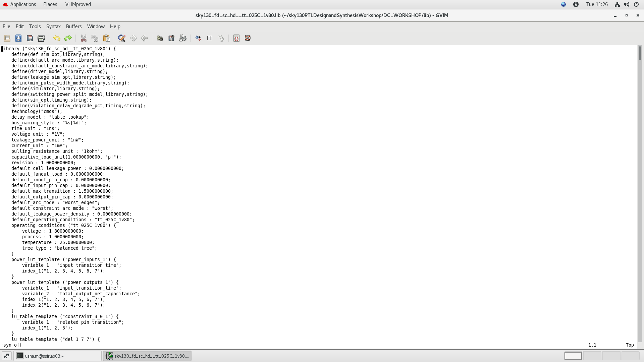Click the Paste clipboard icon
Screen dimensions: 644x362
[x=106, y=38]
